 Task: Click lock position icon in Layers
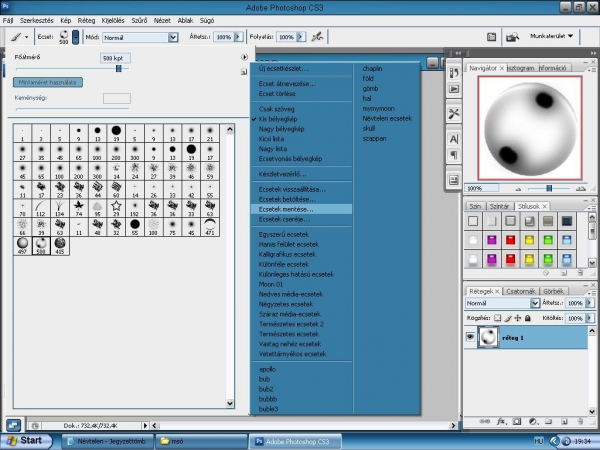[518, 318]
